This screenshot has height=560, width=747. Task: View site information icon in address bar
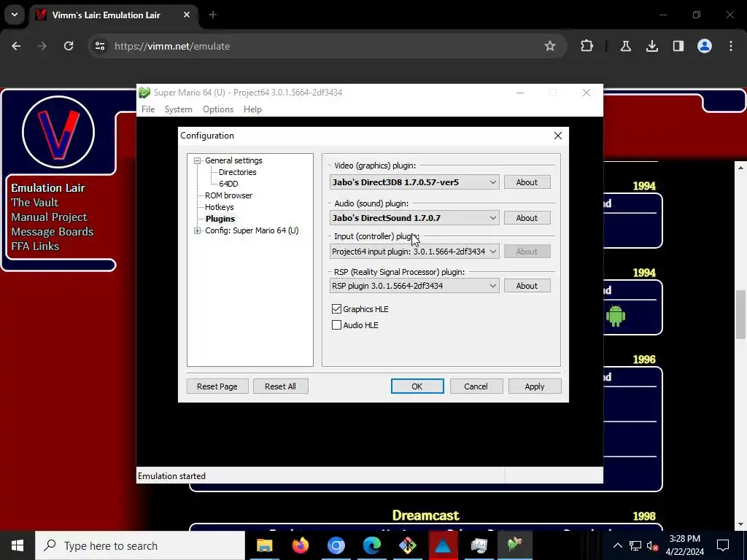tap(99, 46)
